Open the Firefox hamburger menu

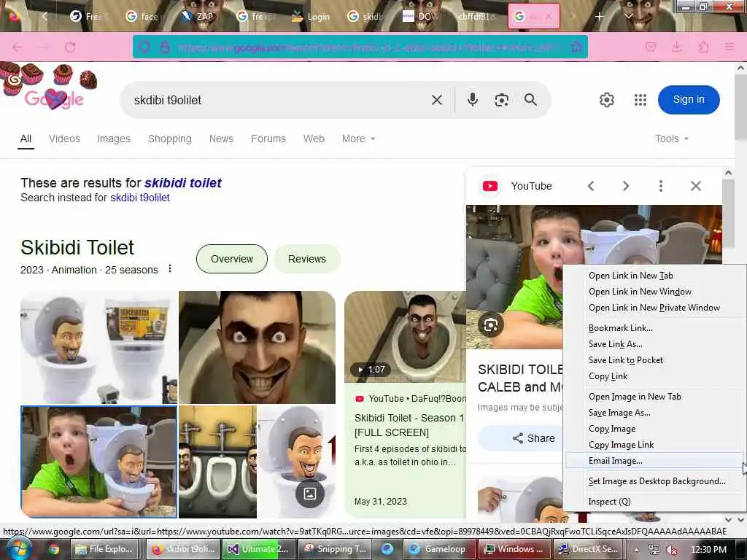729,47
